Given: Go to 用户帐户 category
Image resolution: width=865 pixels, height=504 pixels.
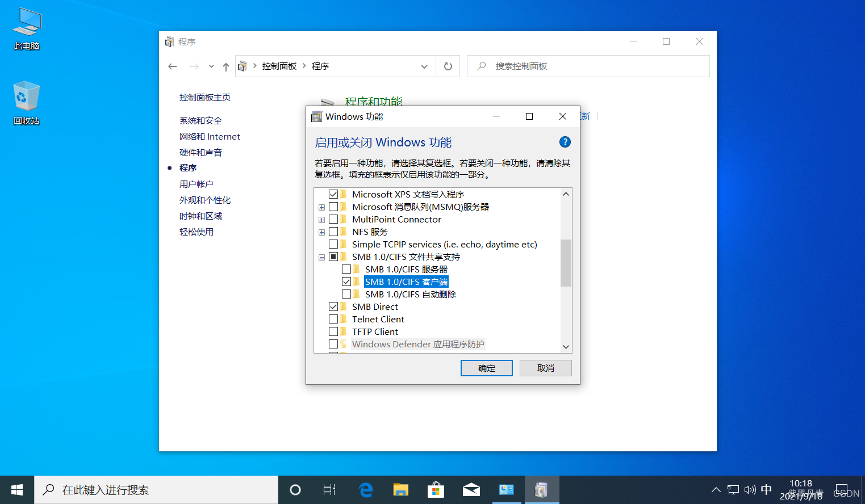Looking at the screenshot, I should tap(197, 184).
